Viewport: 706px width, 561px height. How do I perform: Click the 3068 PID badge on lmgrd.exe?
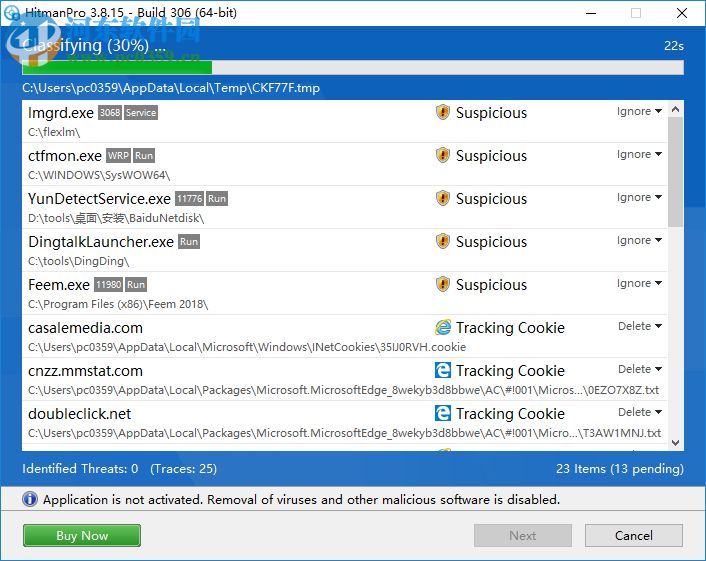[110, 113]
